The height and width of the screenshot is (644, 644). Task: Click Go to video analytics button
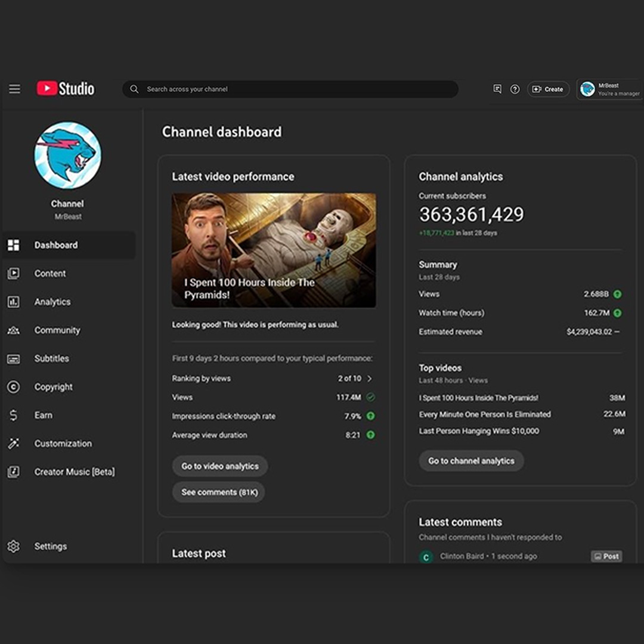(220, 466)
